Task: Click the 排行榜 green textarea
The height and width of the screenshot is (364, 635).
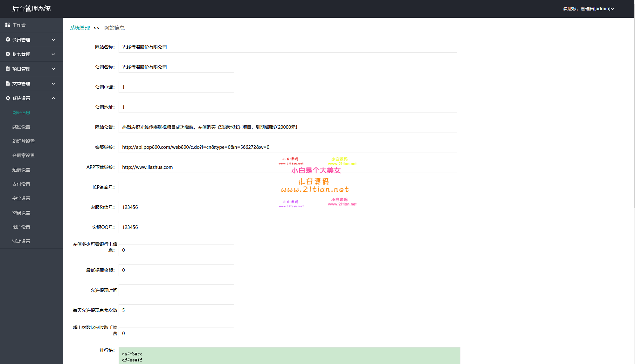Action: (289, 356)
